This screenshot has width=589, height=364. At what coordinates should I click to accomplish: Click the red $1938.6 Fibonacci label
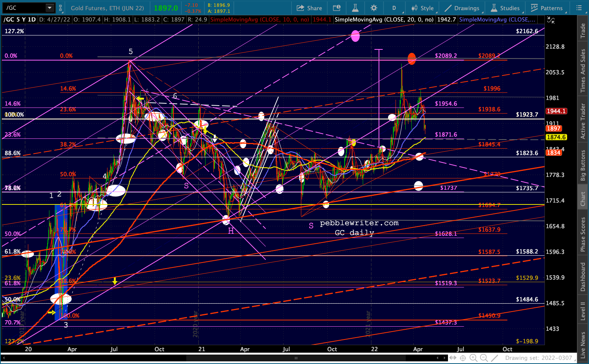point(489,109)
